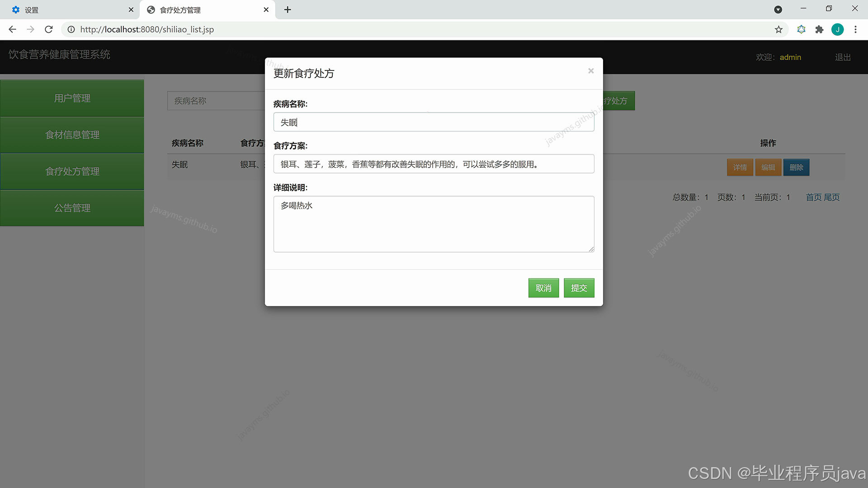
Task: Select the 食疗处方管理 browser tab
Action: coord(207,9)
